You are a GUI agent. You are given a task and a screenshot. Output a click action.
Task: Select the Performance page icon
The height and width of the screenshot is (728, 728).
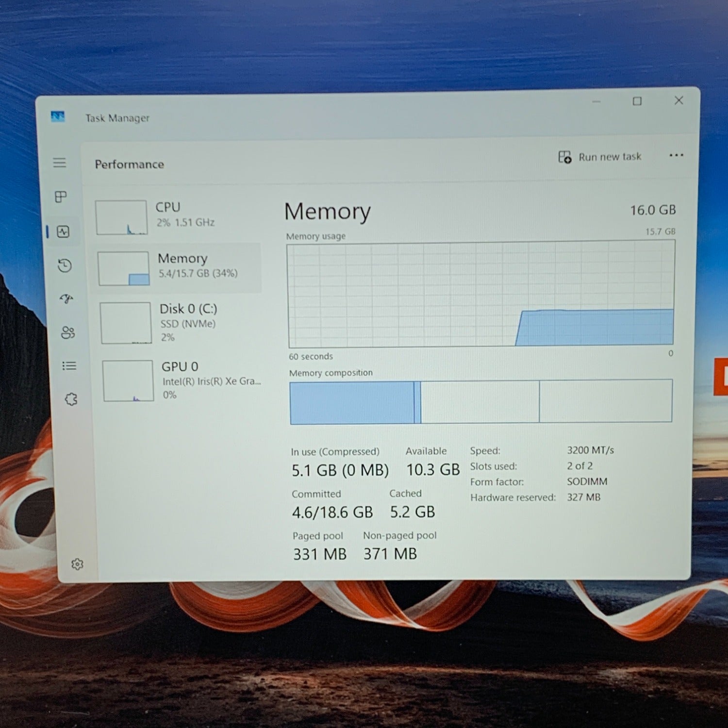pyautogui.click(x=63, y=232)
